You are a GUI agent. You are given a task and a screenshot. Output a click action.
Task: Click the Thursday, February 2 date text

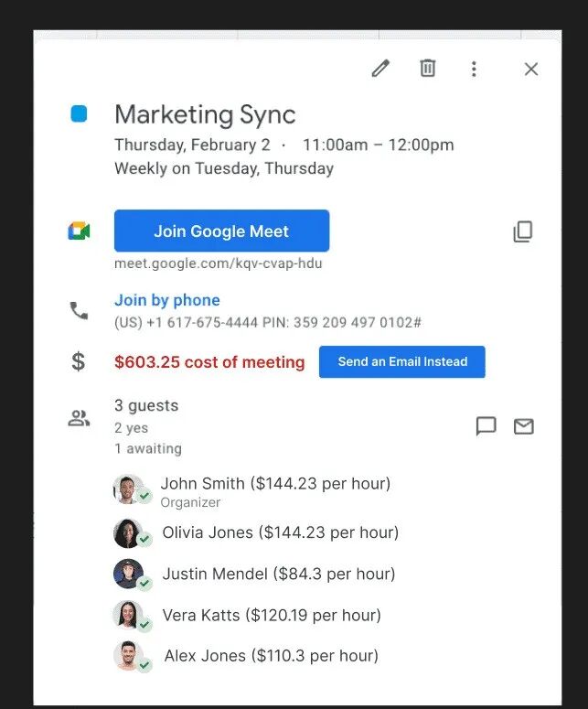[192, 145]
